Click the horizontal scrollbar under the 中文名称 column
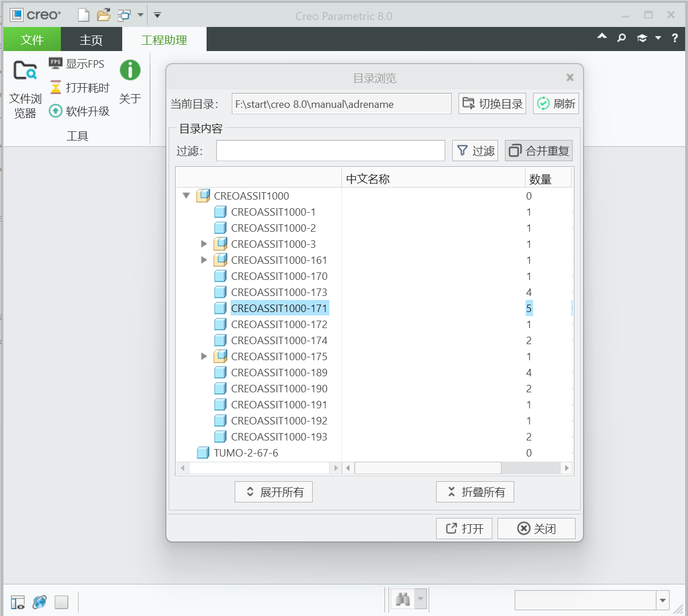Screen dimensions: 688x616 pos(427,468)
